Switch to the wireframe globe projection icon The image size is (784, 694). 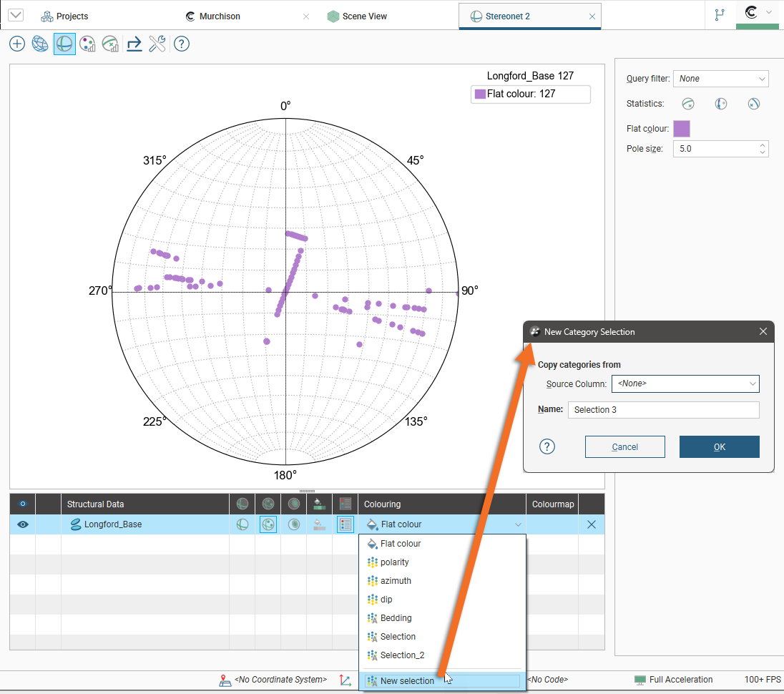click(40, 44)
